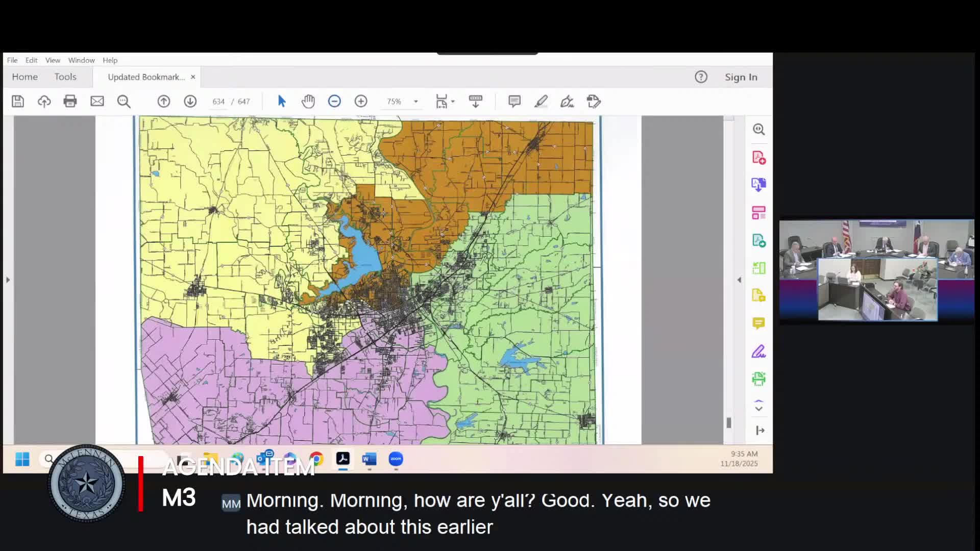Click the zoom out minus icon
Screen dimensions: 980x551
pos(334,102)
